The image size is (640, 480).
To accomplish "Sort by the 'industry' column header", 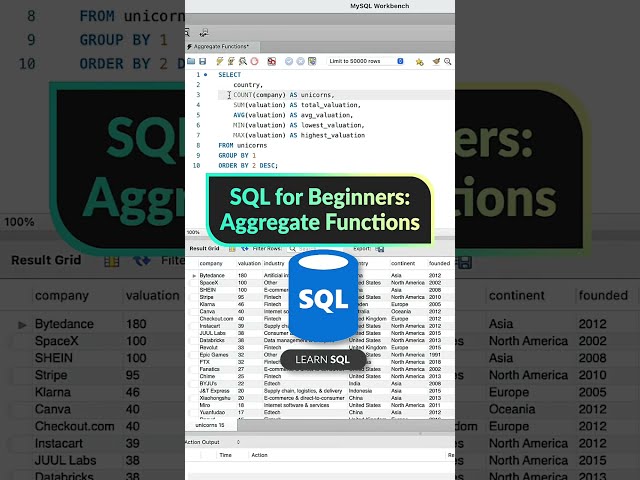I will tap(274, 263).
